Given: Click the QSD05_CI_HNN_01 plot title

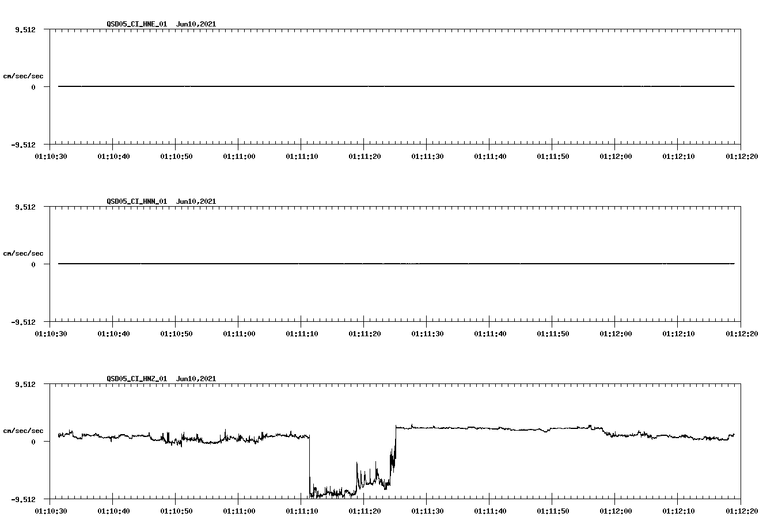Looking at the screenshot, I should [161, 202].
